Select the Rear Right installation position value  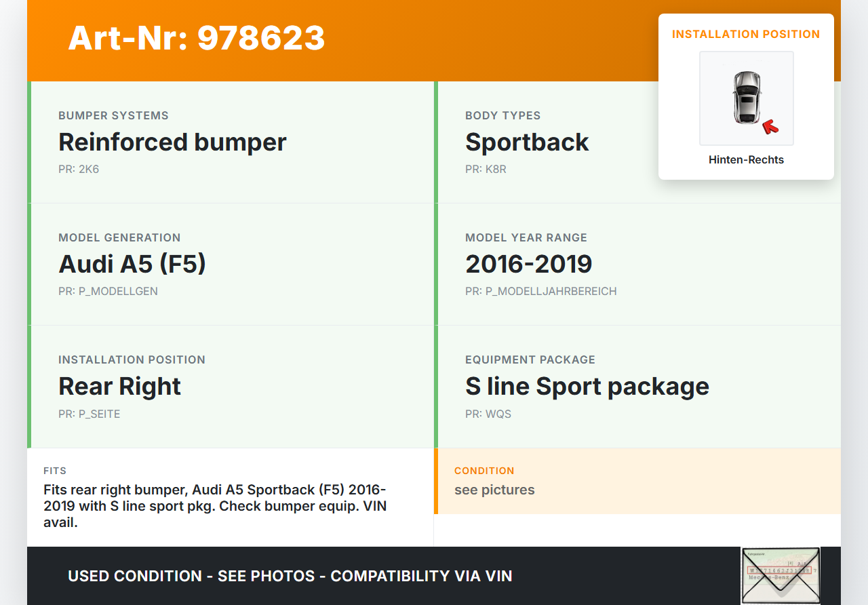click(119, 386)
